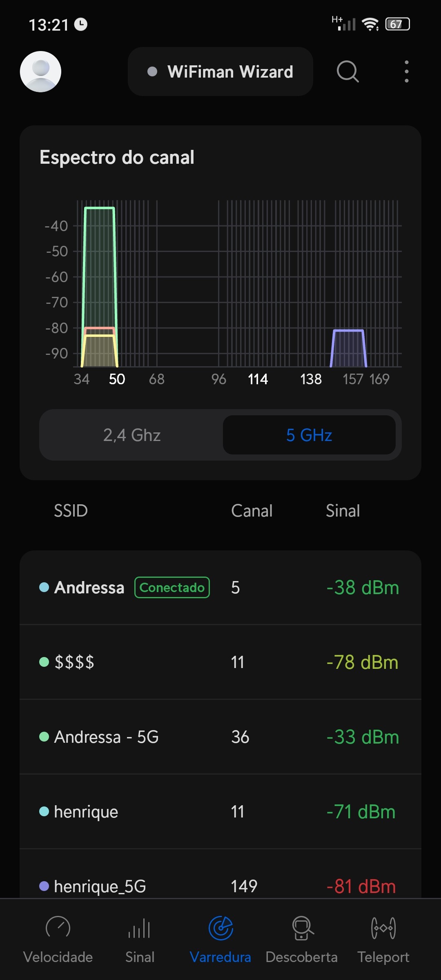Viewport: 441px width, 980px height.
Task: Tap the Conectado badge
Action: coord(172,588)
